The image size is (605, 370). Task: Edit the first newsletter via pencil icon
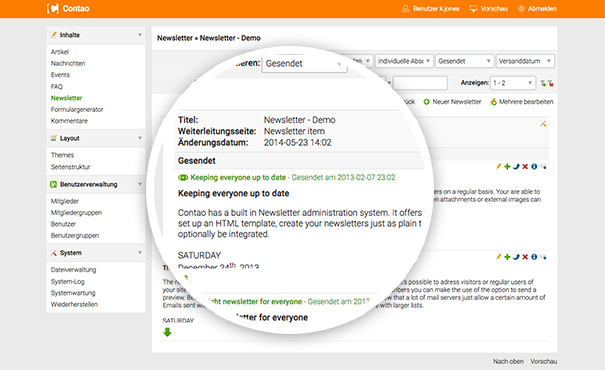pos(498,167)
